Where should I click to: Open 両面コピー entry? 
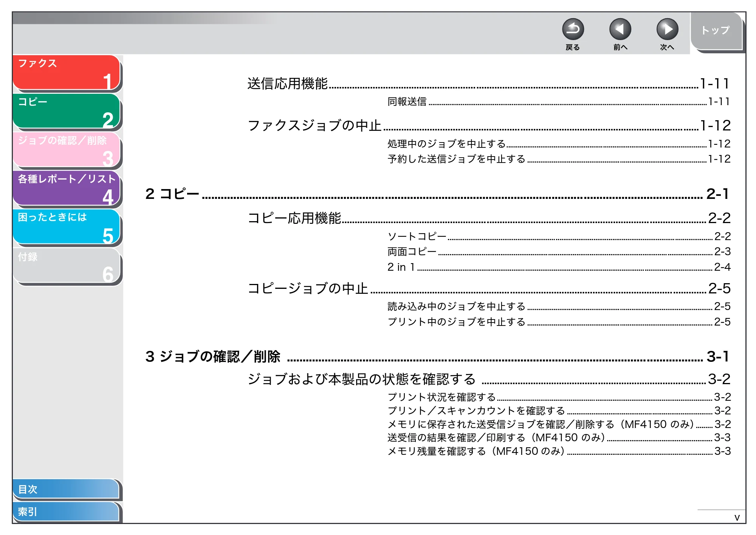click(559, 251)
